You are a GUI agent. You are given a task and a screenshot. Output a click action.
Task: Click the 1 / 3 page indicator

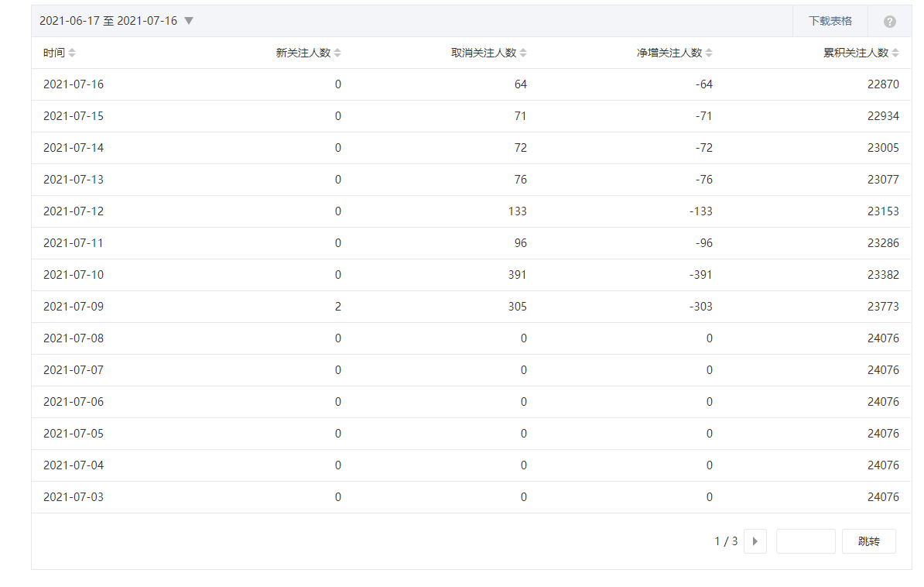(726, 541)
